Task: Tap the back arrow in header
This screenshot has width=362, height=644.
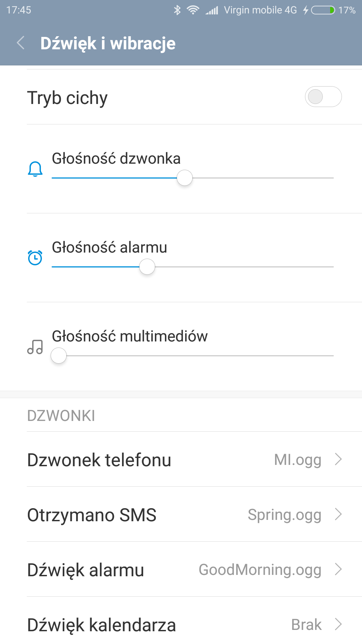Action: 21,43
